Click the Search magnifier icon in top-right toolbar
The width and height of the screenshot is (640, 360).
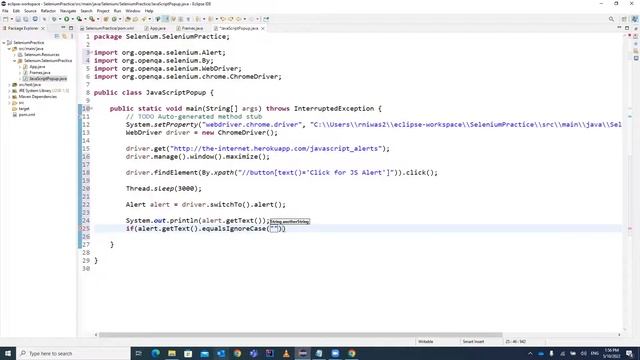[x=611, y=19]
